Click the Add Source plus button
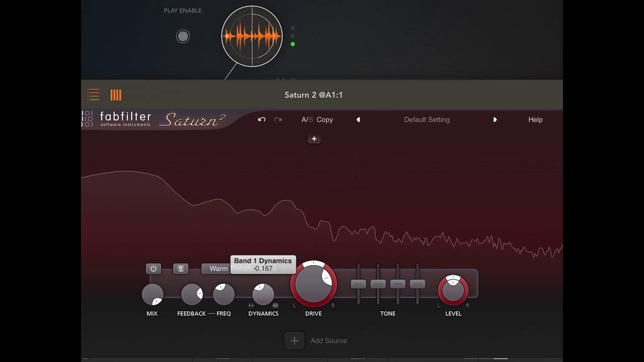The height and width of the screenshot is (362, 644). click(295, 340)
